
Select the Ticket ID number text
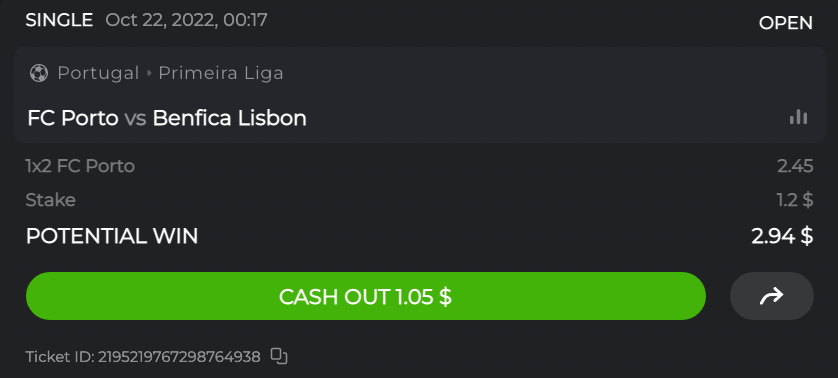point(179,356)
